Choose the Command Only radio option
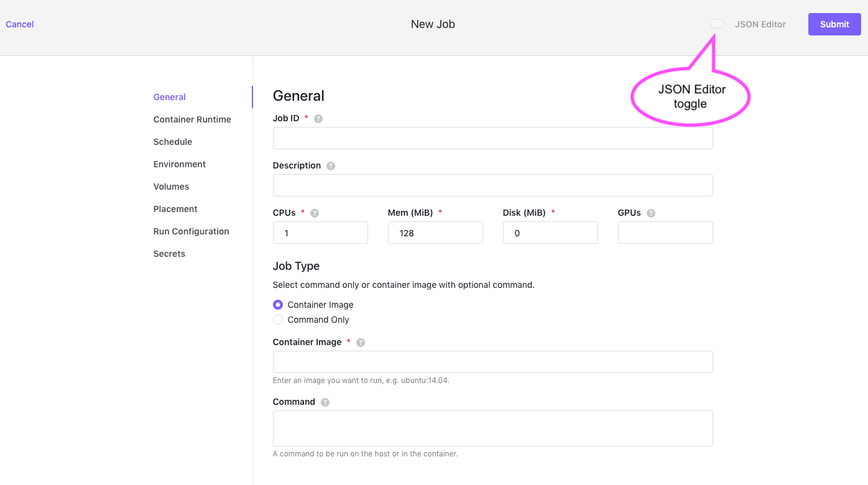 (278, 320)
